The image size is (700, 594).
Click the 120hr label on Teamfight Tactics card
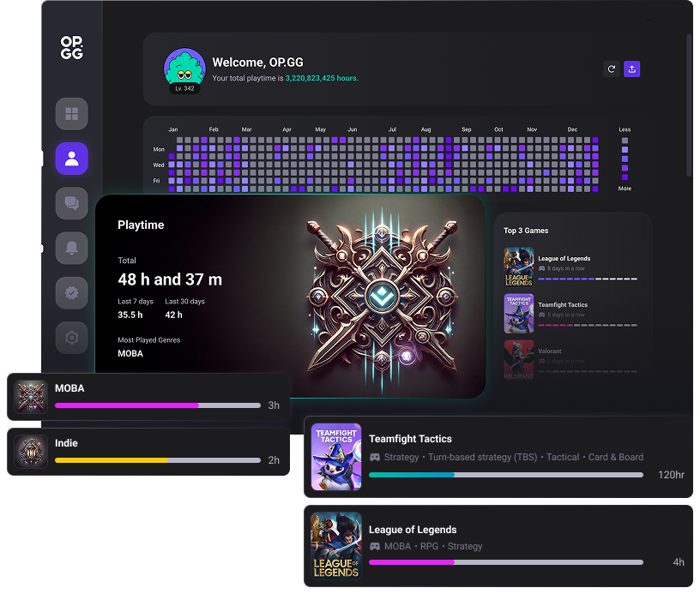[671, 475]
